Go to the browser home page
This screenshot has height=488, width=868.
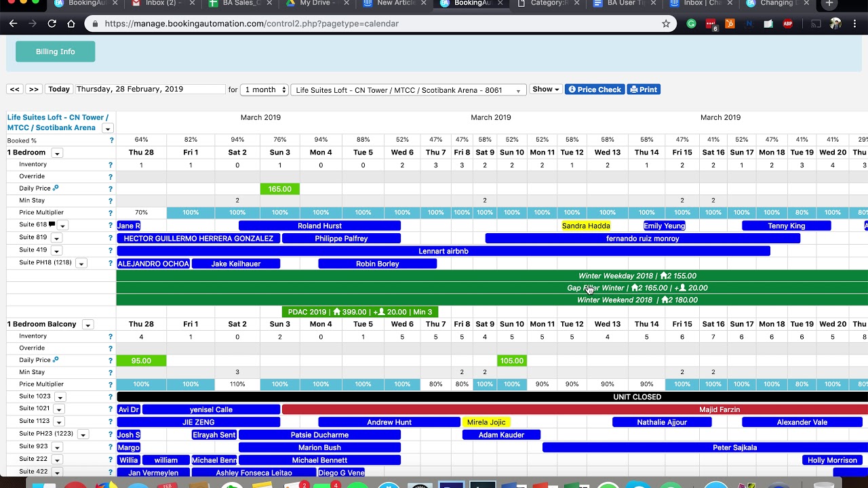71,24
